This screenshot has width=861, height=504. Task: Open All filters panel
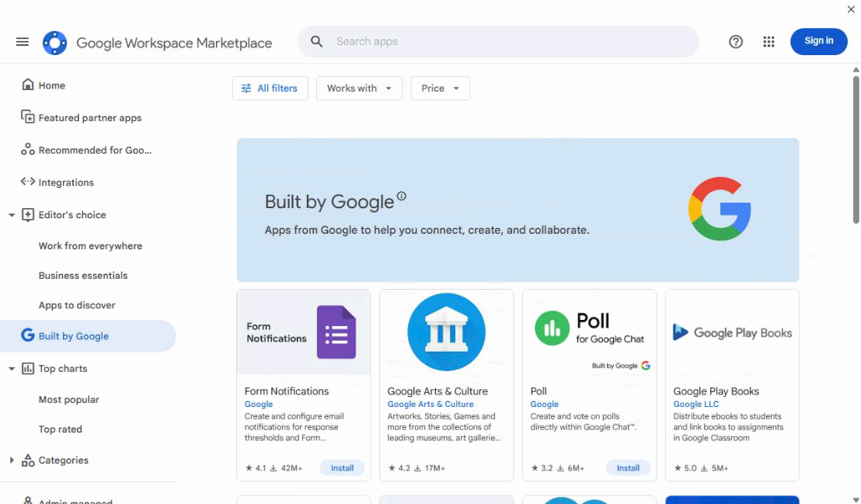(x=270, y=89)
